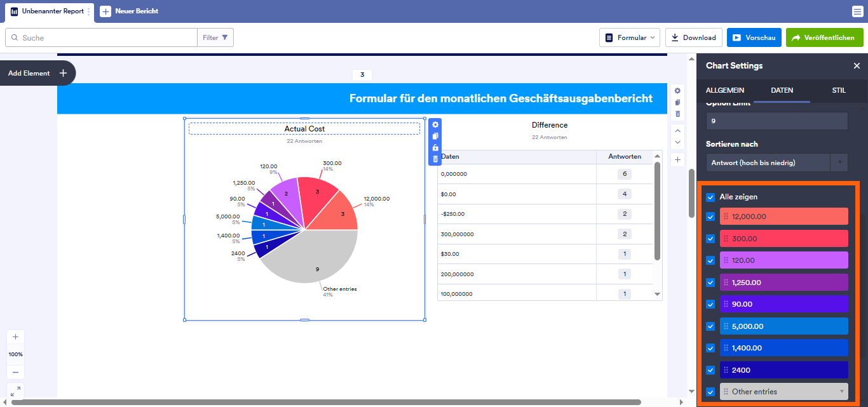Move the report page up with arrow icon

pyautogui.click(x=677, y=131)
